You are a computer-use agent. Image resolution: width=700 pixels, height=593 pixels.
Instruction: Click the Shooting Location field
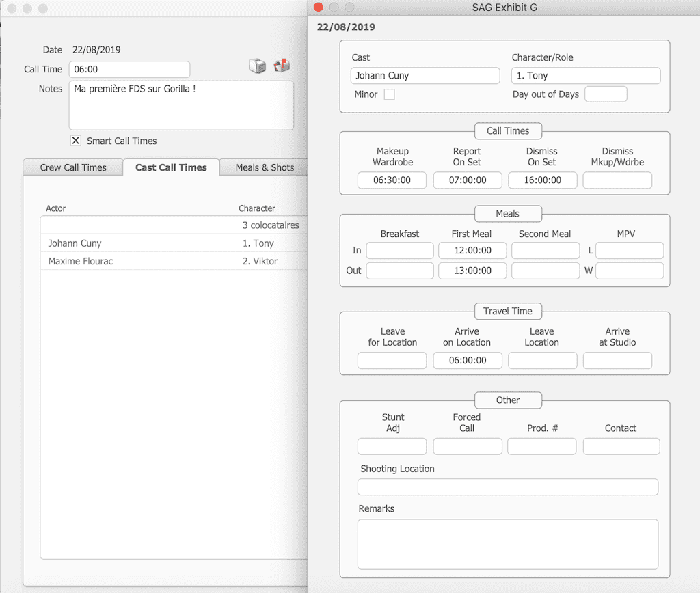point(507,486)
